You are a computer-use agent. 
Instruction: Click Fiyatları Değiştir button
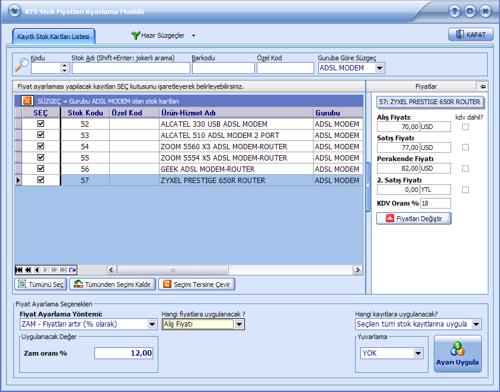tap(414, 219)
